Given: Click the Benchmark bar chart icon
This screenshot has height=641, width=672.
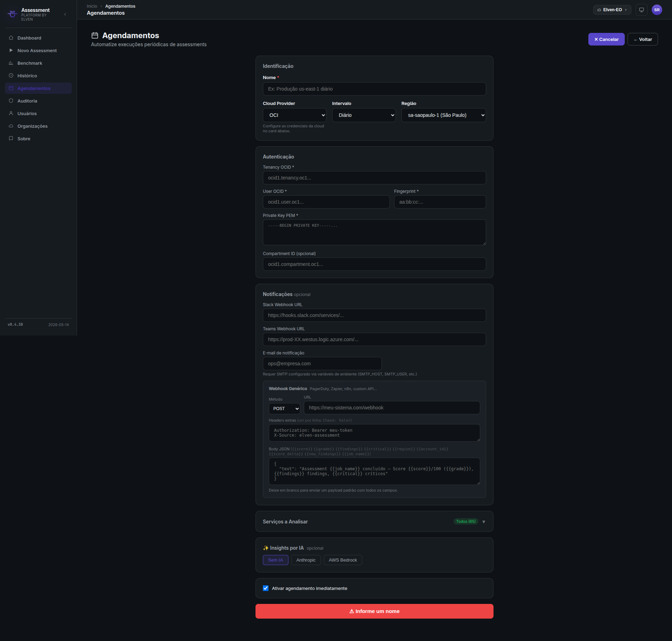Looking at the screenshot, I should [11, 63].
